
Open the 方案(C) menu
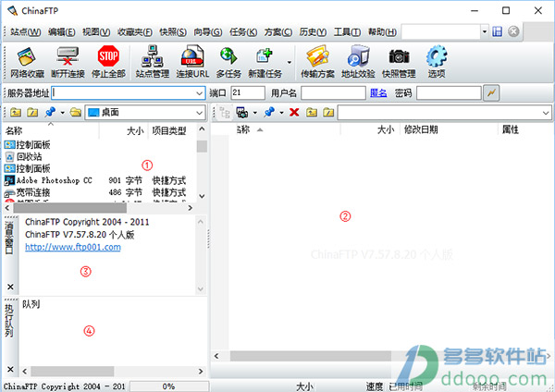click(278, 31)
